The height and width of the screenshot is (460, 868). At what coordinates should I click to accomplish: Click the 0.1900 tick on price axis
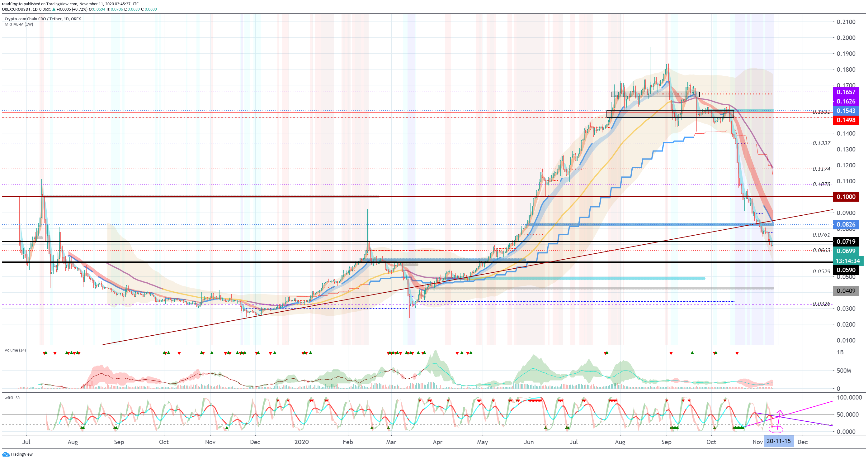click(846, 54)
